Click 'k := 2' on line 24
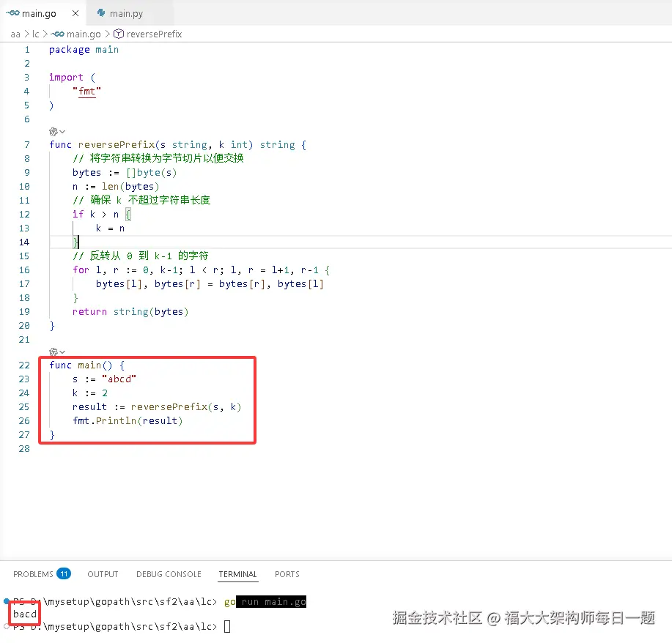 pyautogui.click(x=90, y=393)
